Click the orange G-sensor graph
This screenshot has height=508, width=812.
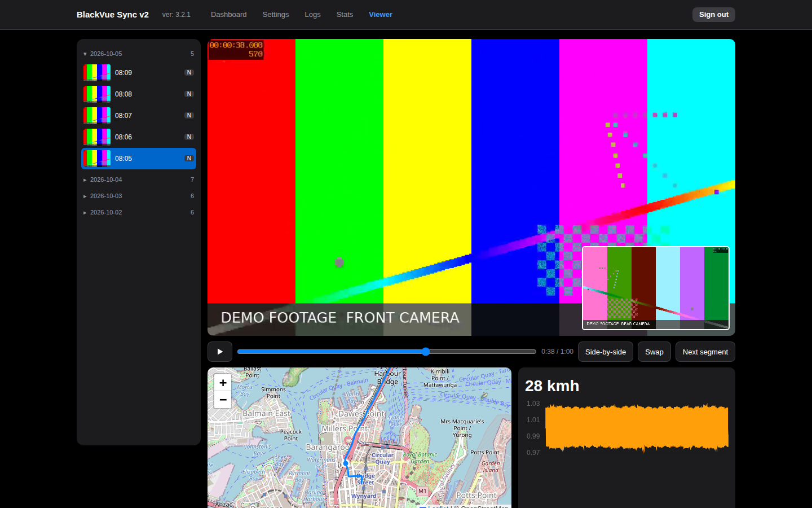[x=637, y=427]
